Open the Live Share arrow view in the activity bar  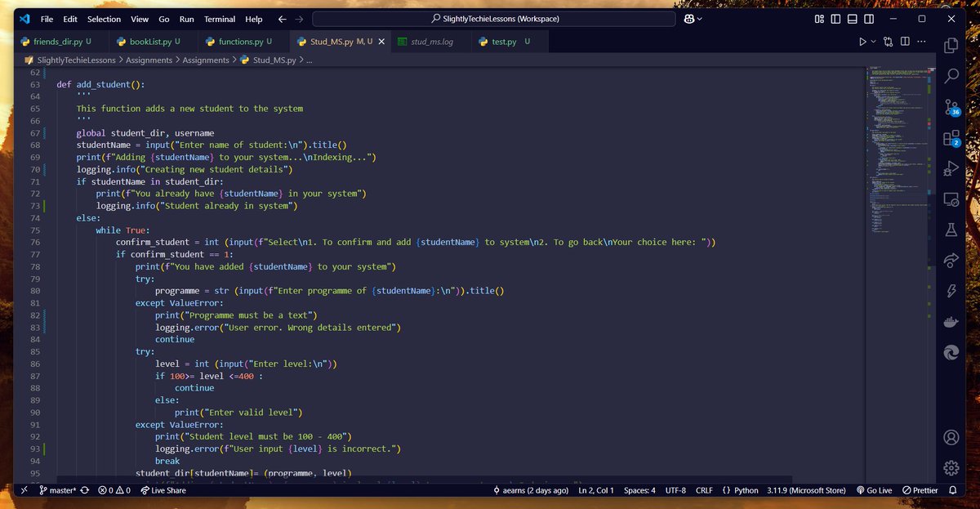[951, 261]
